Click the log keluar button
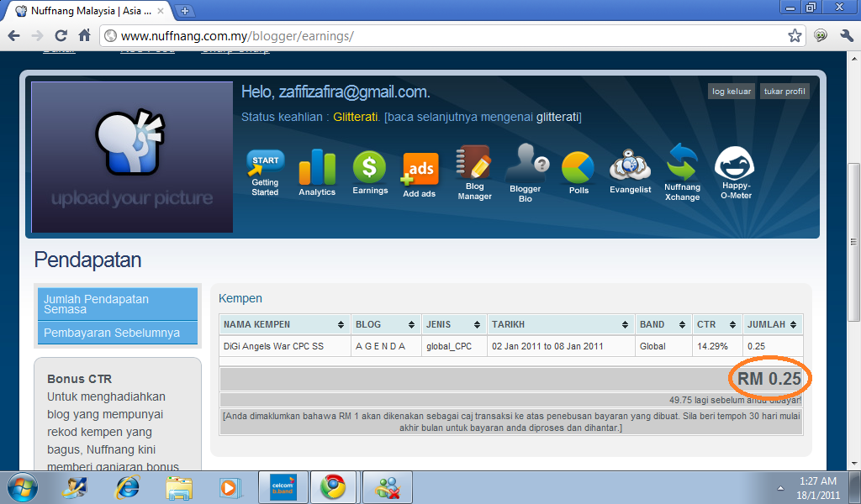Viewport: 861px width, 504px height. tap(732, 92)
